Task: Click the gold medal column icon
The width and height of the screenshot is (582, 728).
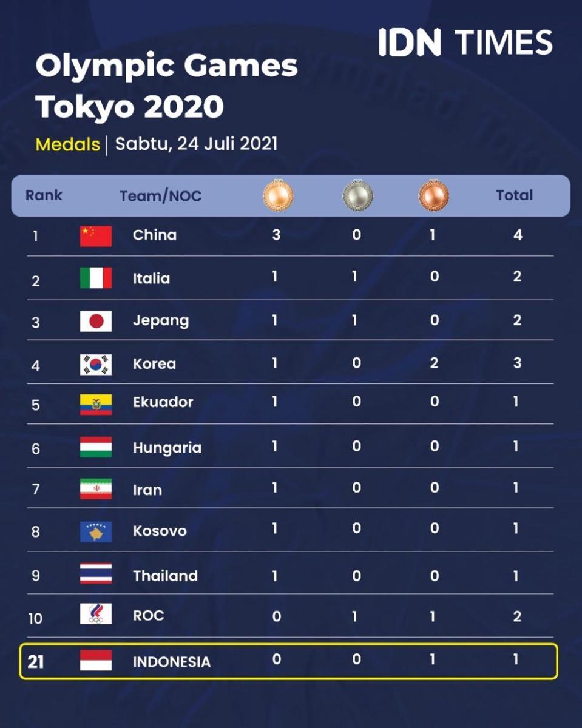Action: [x=277, y=195]
